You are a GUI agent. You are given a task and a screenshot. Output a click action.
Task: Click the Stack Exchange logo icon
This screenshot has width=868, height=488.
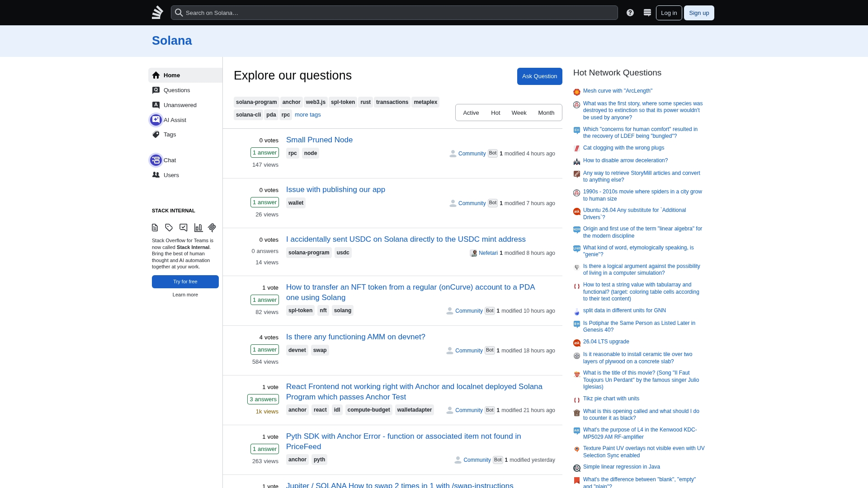pyautogui.click(x=157, y=13)
